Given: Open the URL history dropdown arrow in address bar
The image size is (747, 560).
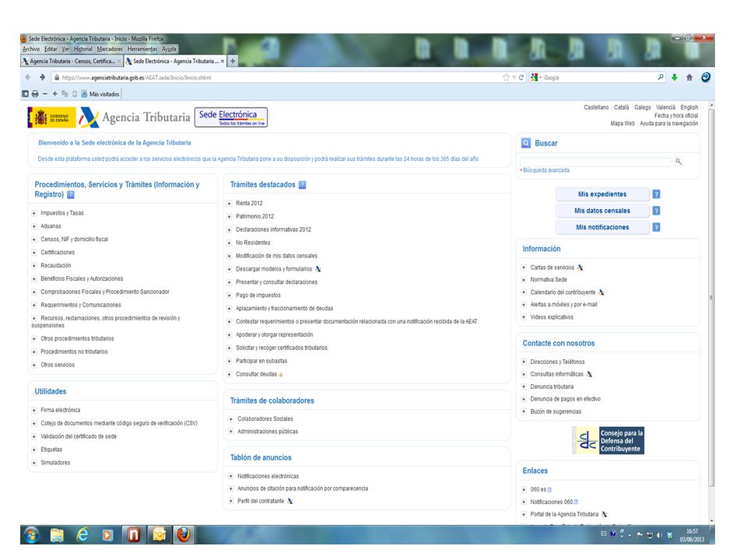Looking at the screenshot, I should [x=514, y=77].
